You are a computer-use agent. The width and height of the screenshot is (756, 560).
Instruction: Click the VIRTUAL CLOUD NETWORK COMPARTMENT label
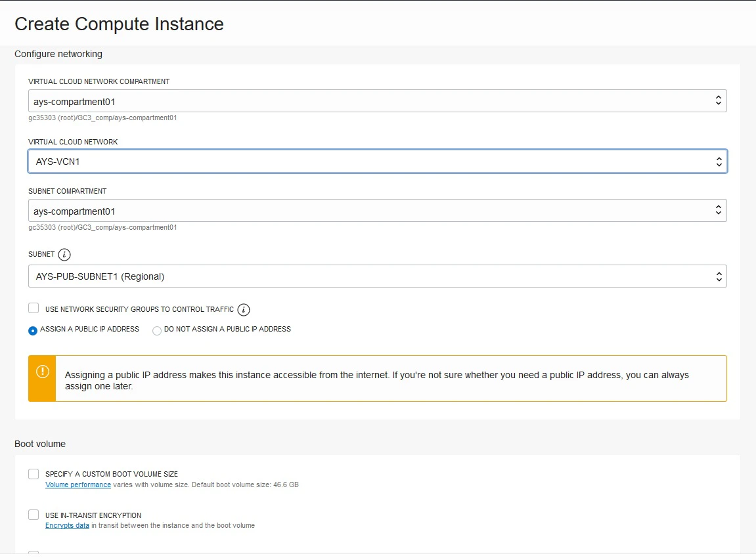click(x=99, y=82)
